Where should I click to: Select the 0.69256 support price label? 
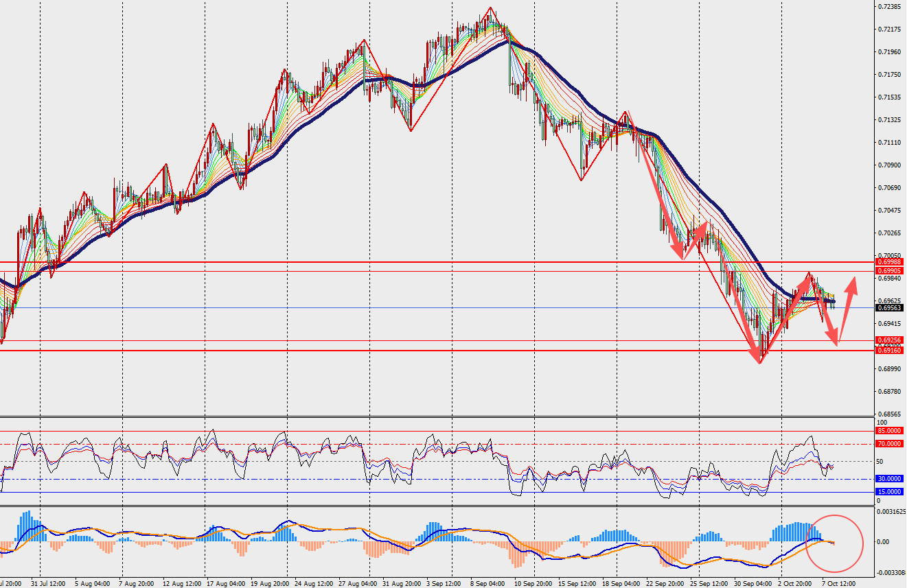(x=891, y=340)
